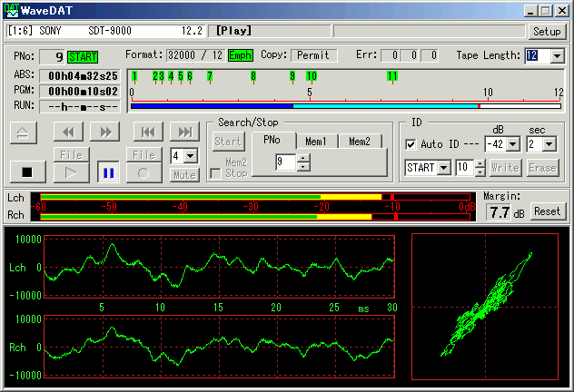574x392 pixels.
Task: Skip to previous program track
Action: pyautogui.click(x=149, y=132)
